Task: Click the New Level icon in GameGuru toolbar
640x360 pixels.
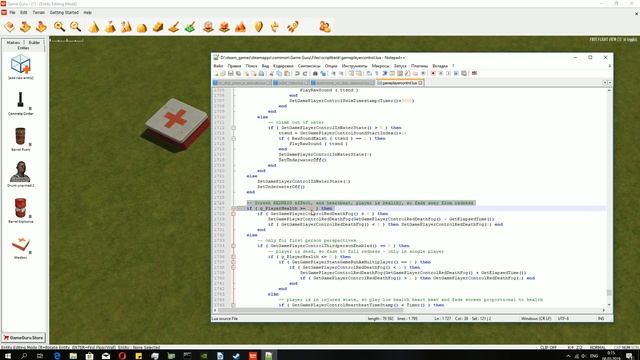Action: 9,27
